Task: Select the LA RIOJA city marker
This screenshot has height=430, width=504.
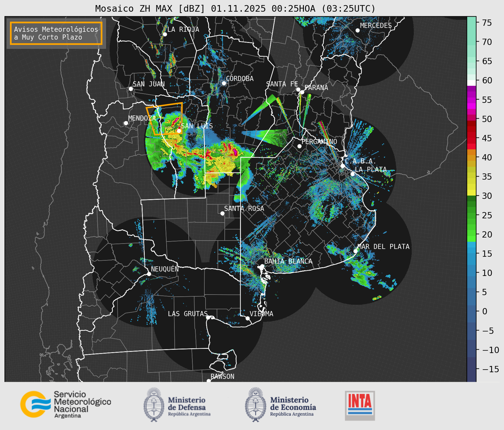Action: point(165,34)
